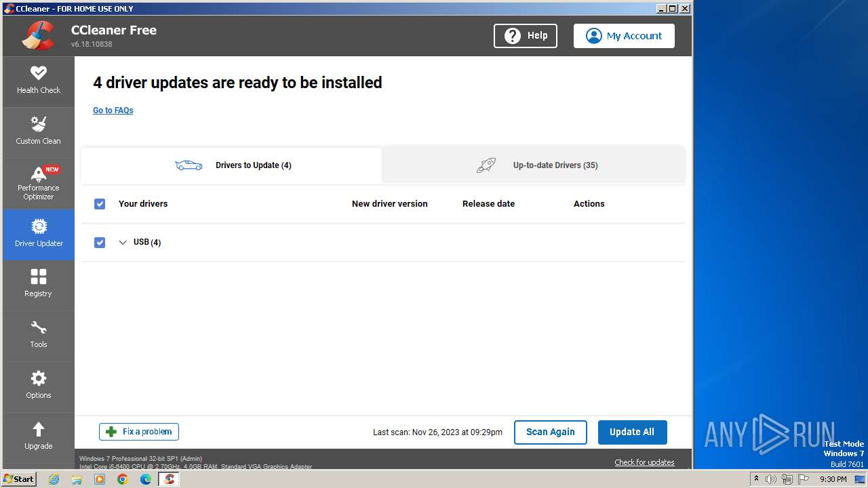The height and width of the screenshot is (488, 868).
Task: Open Windows Media Player from the taskbar
Action: click(100, 479)
